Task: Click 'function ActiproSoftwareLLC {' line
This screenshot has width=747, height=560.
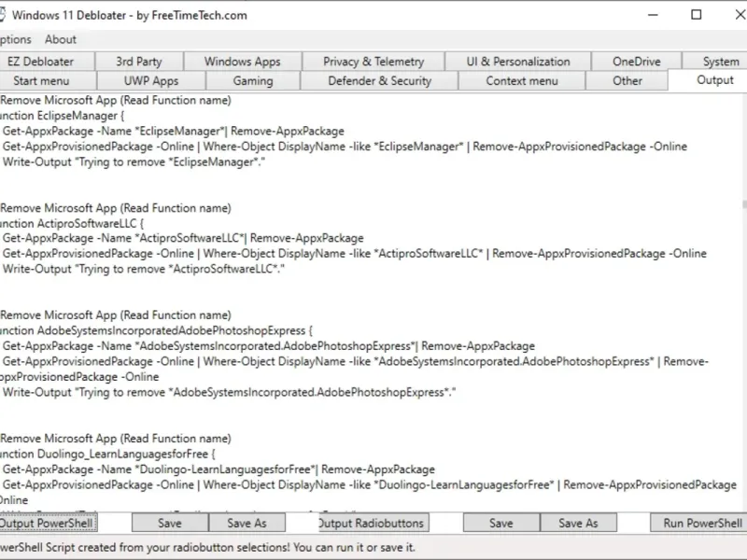Action: tap(72, 223)
